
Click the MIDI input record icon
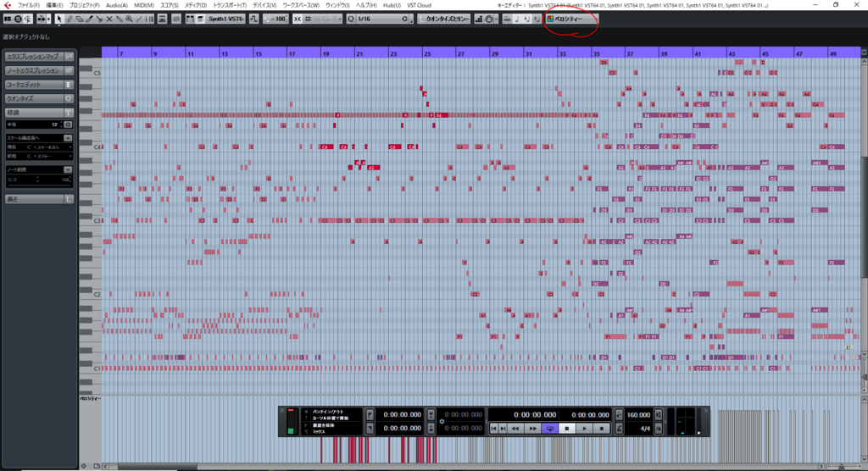pyautogui.click(x=489, y=19)
